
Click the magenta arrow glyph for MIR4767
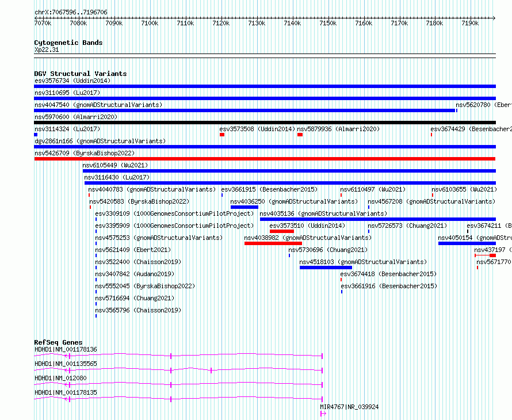(323, 414)
